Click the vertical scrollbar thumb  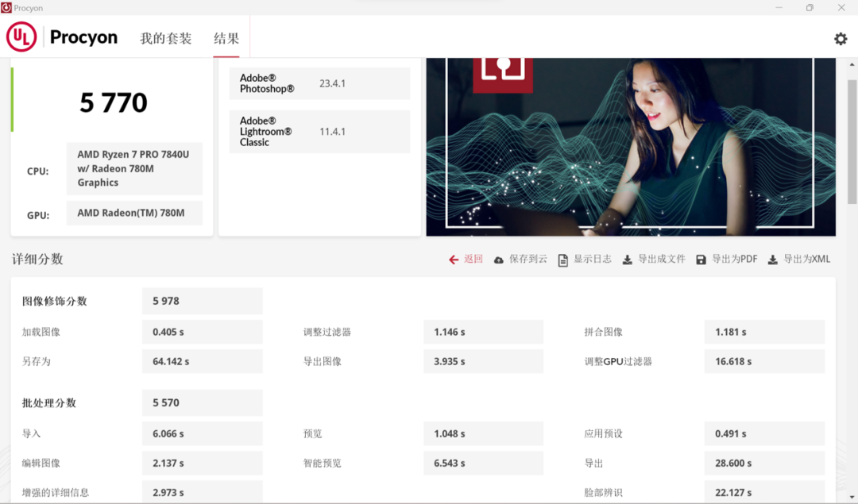point(852,141)
